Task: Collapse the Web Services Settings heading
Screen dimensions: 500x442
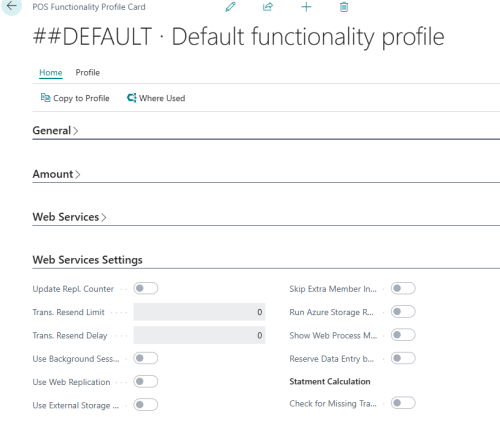Action: 87,260
